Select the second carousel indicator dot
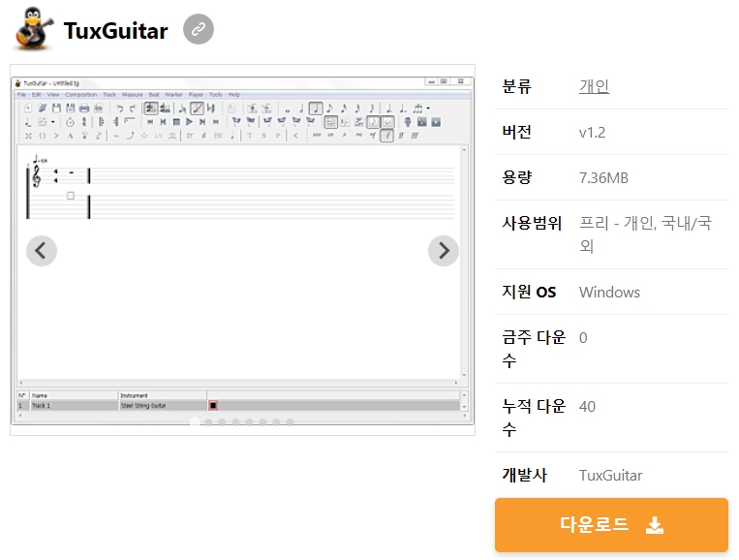Screen dimensions: 739x560 click(x=208, y=421)
